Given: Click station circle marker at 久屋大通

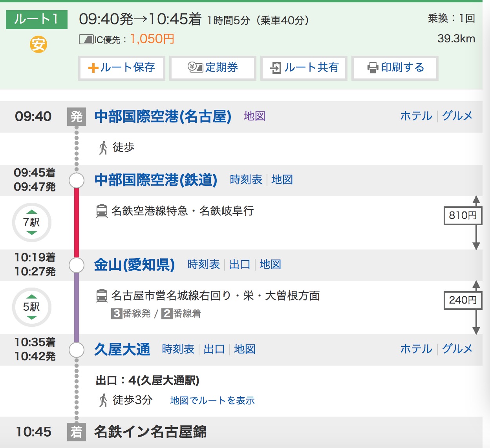Looking at the screenshot, I should click(77, 350).
